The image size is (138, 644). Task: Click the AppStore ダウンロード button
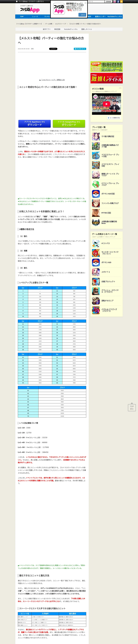[35, 124]
